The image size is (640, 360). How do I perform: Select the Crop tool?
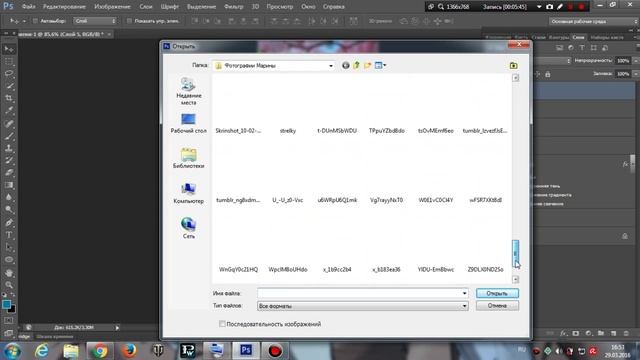(9, 98)
